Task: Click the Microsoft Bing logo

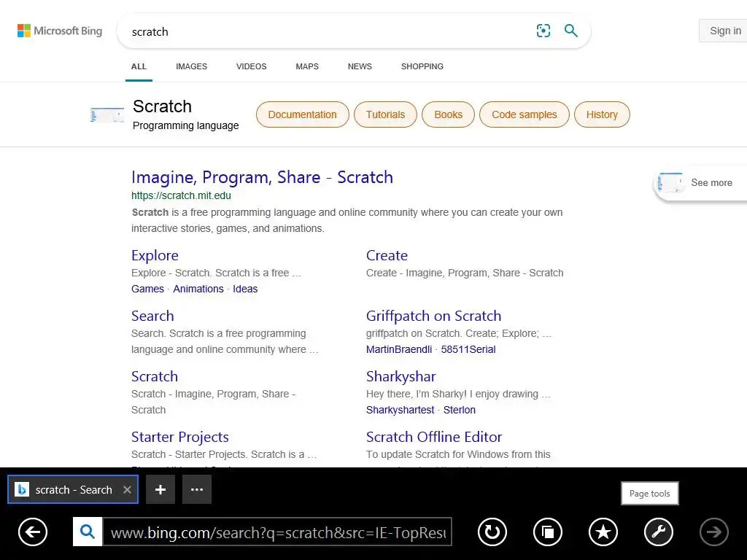Action: (x=60, y=31)
